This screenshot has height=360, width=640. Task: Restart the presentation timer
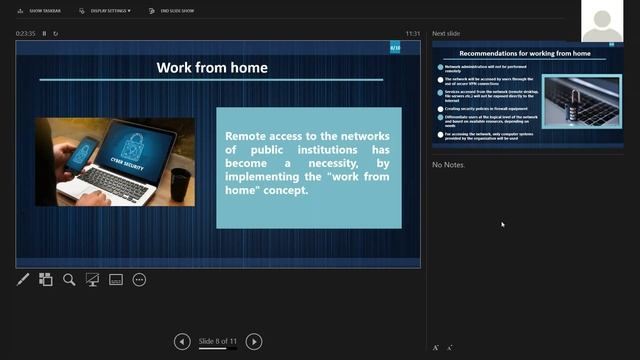click(x=56, y=33)
